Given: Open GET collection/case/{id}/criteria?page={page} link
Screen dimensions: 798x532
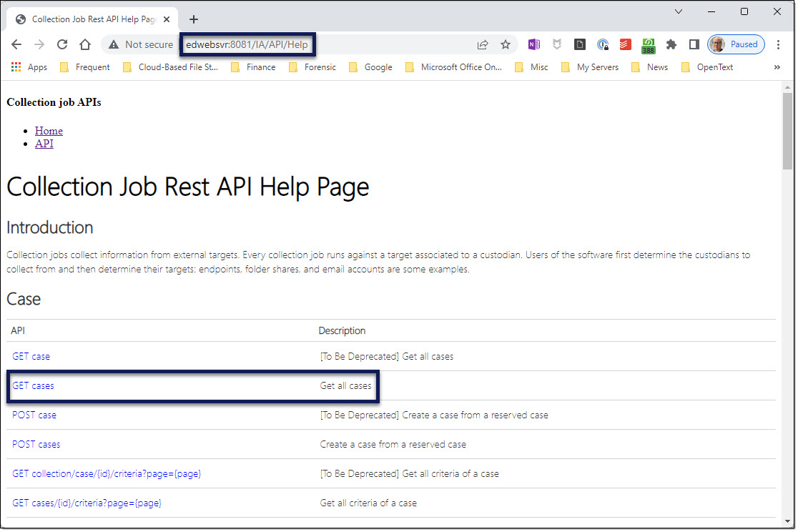Looking at the screenshot, I should pyautogui.click(x=107, y=474).
